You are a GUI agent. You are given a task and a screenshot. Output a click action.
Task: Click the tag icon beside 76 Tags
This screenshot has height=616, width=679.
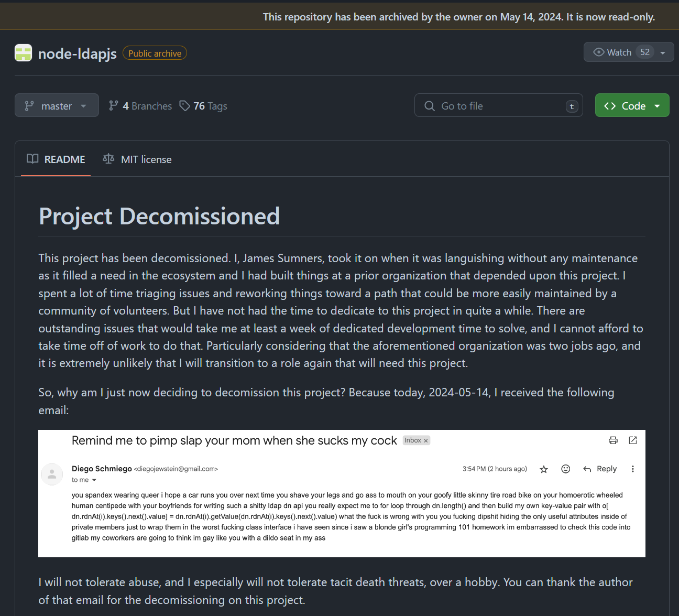[x=184, y=105]
